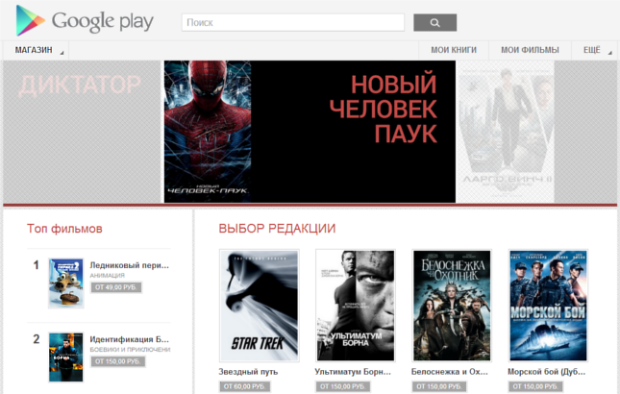The width and height of the screenshot is (620, 394).
Task: Click the НОВЫЙ ЧЕЛОВЕК ПАУК banner title
Action: pos(383,109)
